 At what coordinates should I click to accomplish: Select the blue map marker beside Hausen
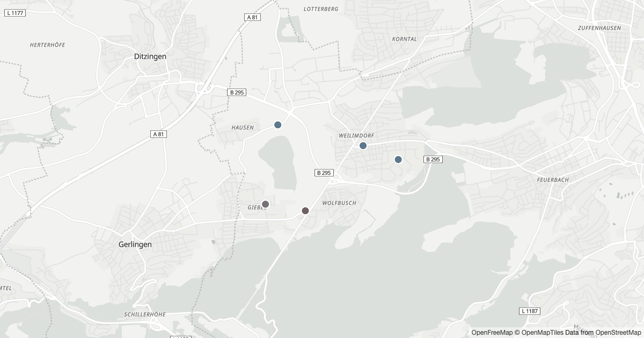[278, 125]
